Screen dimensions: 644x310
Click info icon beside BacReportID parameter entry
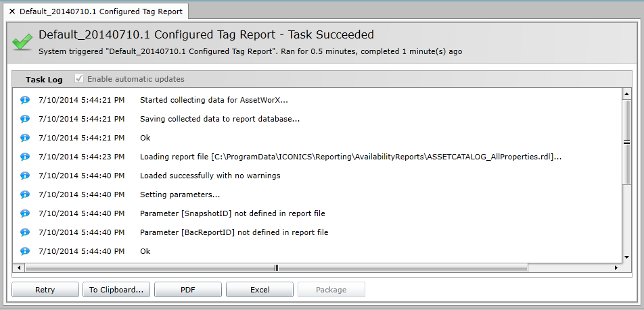(25, 232)
